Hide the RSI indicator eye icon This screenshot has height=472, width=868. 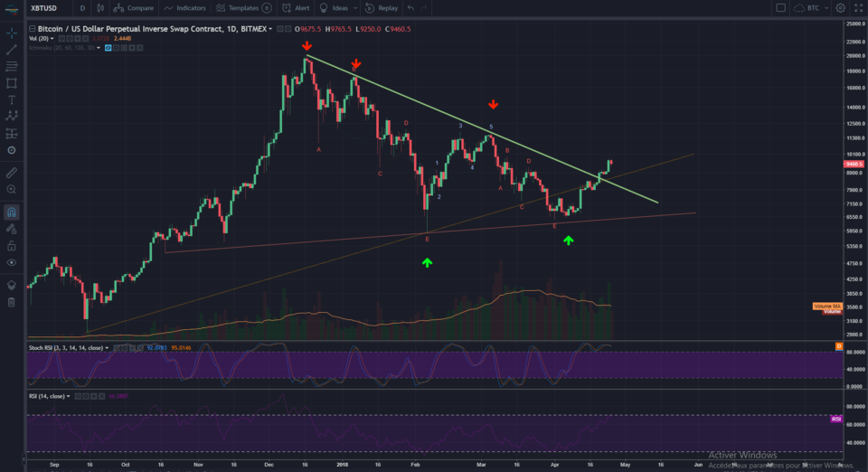pyautogui.click(x=78, y=396)
